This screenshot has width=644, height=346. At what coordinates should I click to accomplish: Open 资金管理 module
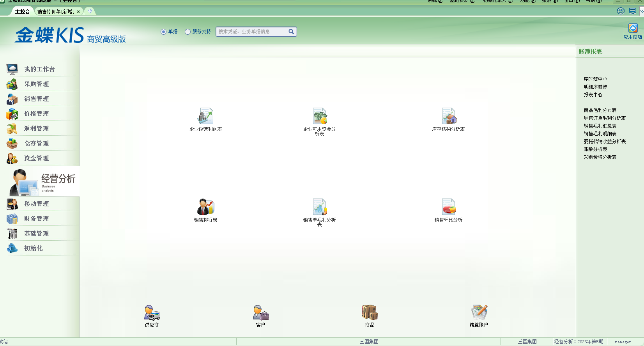(40, 158)
